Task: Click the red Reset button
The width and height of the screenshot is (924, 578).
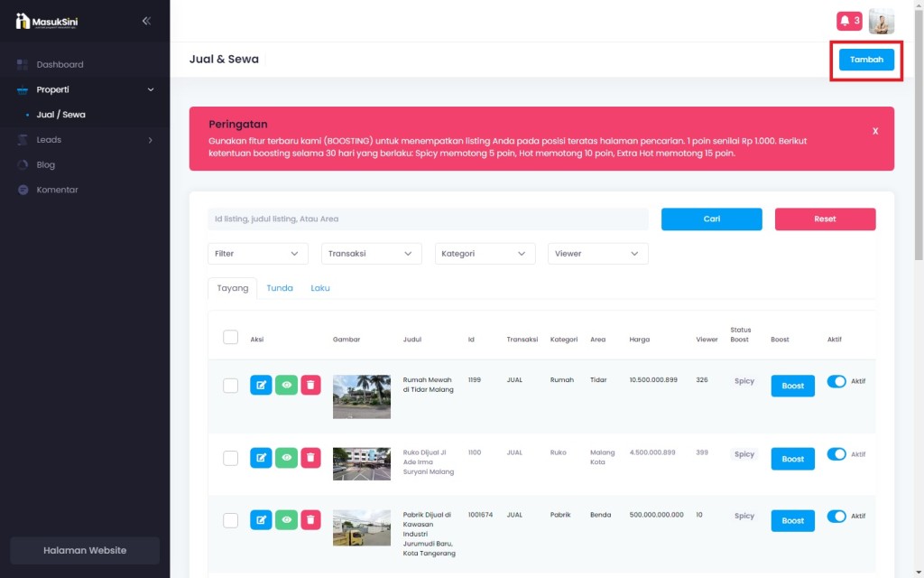Action: [825, 219]
